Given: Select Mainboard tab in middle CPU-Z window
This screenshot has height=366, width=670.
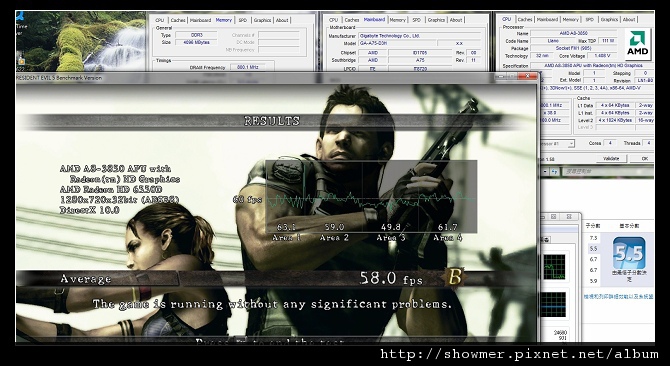Looking at the screenshot, I should pyautogui.click(x=374, y=20).
